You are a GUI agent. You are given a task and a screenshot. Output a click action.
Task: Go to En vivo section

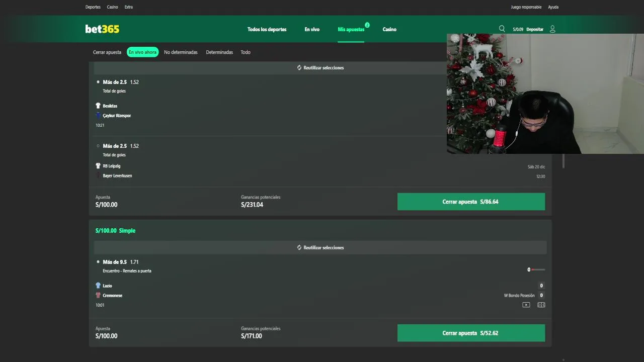point(312,30)
